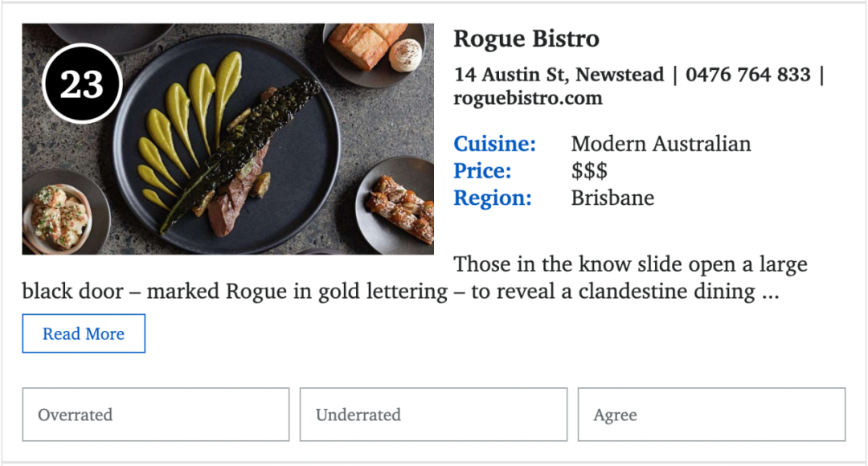Click the cauliflower bowl in the photo

[59, 216]
